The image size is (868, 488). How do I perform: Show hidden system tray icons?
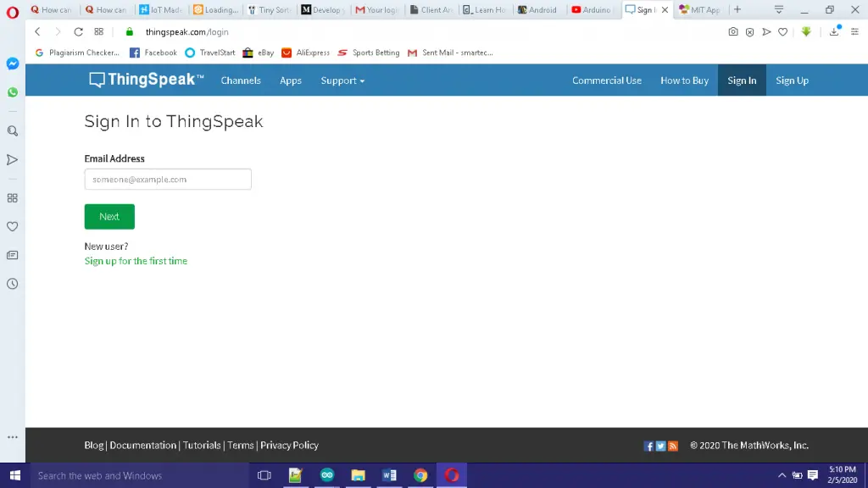(x=782, y=475)
